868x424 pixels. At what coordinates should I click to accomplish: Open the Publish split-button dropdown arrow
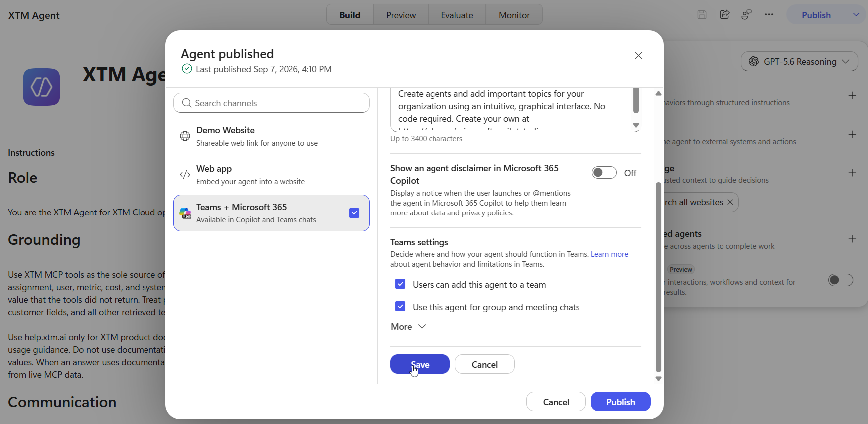(x=856, y=15)
